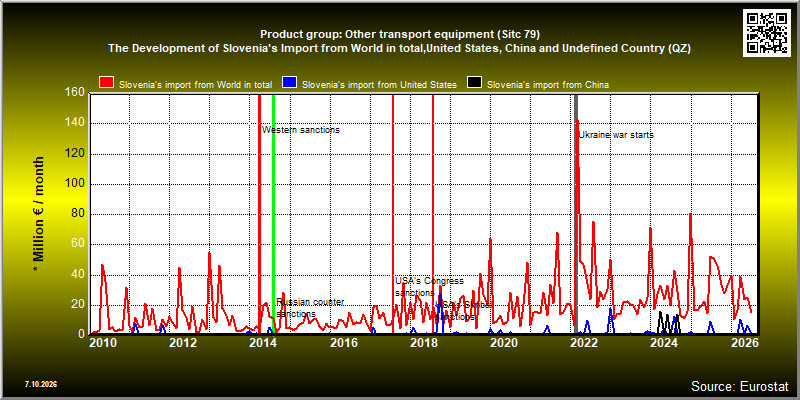The image size is (800, 400).
Task: Click the blue United States legend swatch
Action: 290,83
